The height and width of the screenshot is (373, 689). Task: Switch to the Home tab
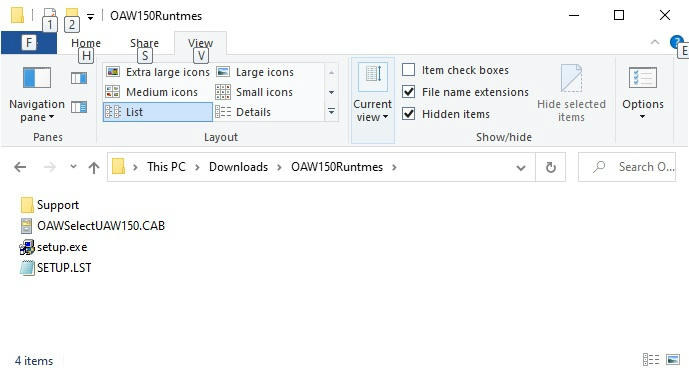[x=86, y=43]
